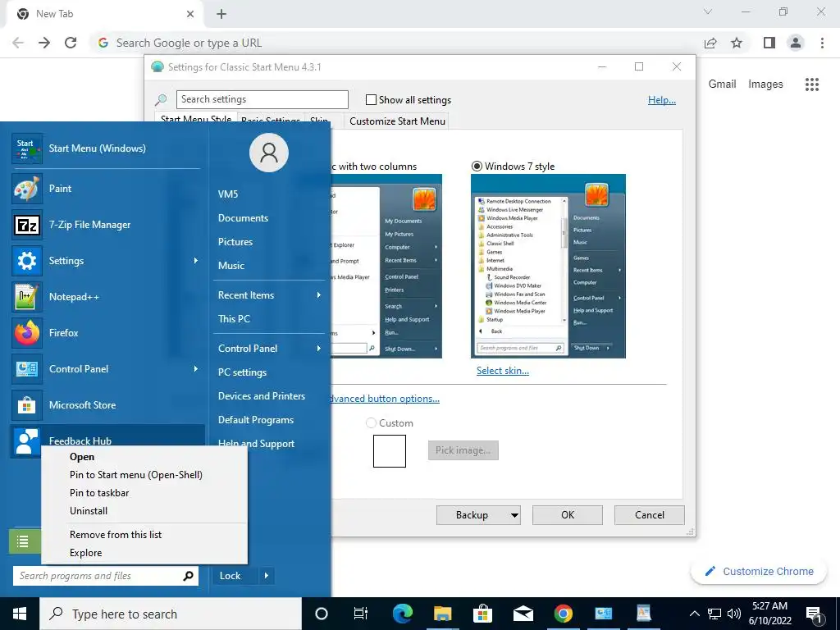Image resolution: width=840 pixels, height=630 pixels.
Task: Open the Settings gear icon
Action: (x=27, y=261)
